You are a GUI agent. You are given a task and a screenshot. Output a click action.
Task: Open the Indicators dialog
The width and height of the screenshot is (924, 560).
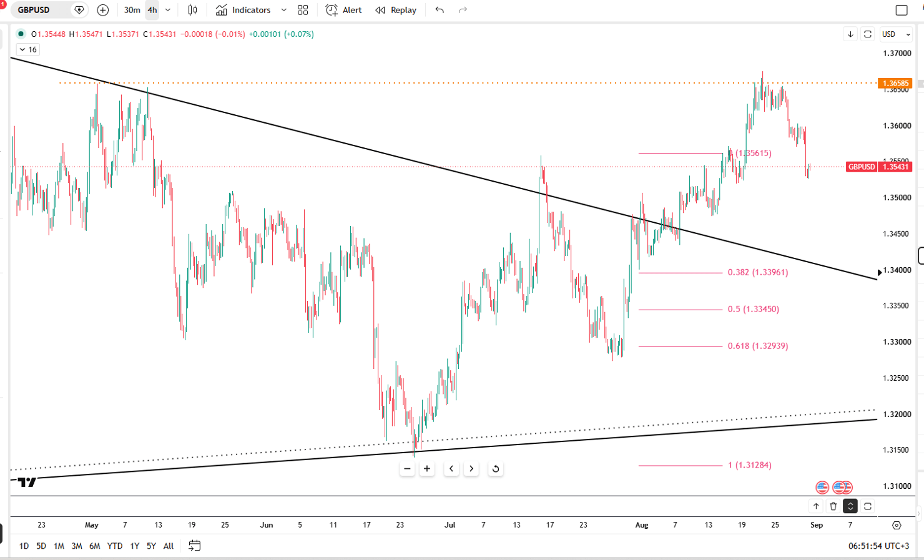[243, 10]
